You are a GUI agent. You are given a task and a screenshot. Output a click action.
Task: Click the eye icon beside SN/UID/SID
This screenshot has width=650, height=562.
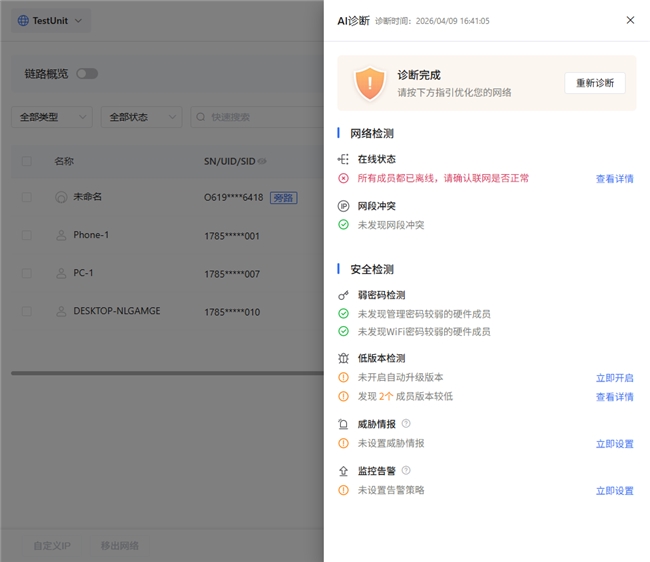click(x=262, y=161)
